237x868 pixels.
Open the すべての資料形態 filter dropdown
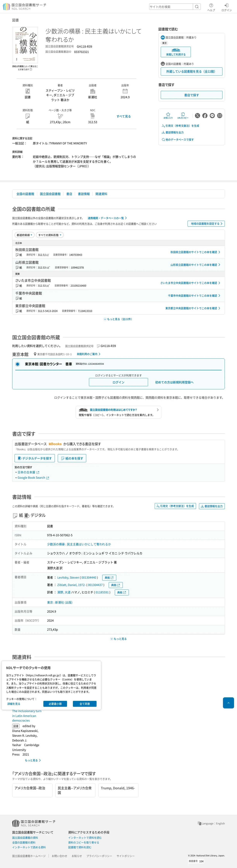50,235
